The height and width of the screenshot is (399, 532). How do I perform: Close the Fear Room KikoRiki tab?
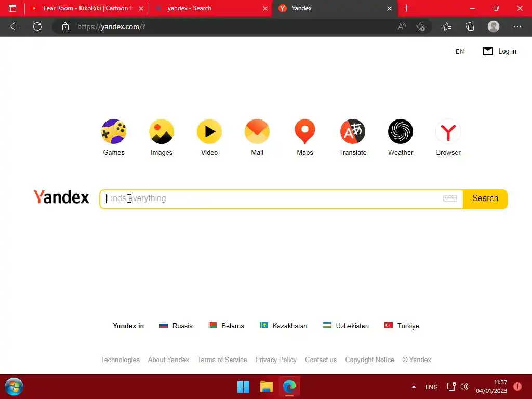coord(141,8)
